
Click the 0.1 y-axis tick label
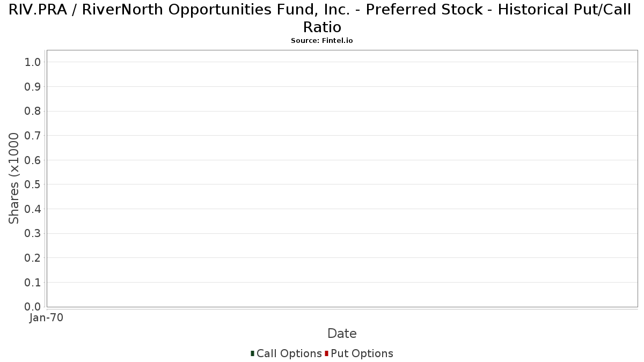[x=33, y=283]
